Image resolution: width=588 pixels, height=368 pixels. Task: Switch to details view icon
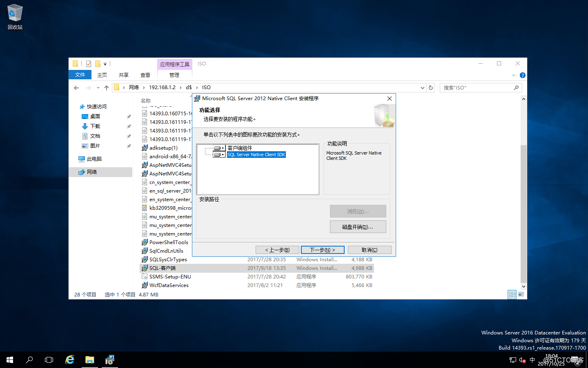(x=512, y=294)
